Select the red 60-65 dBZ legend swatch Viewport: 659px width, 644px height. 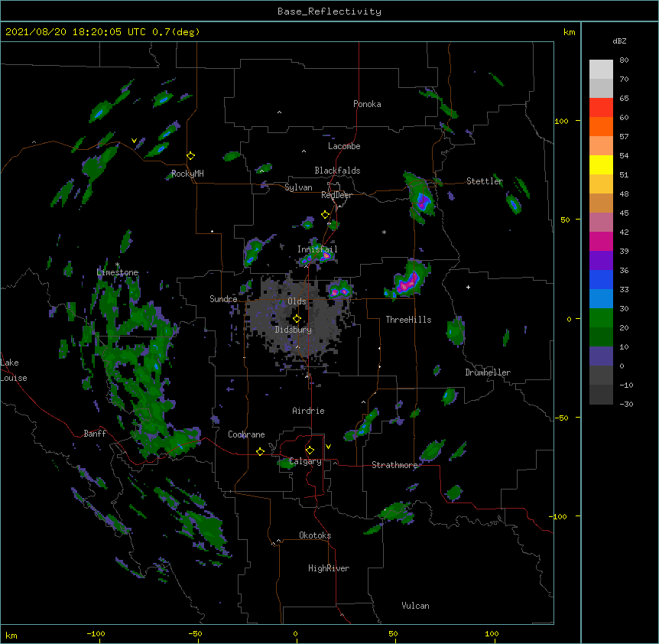[601, 107]
